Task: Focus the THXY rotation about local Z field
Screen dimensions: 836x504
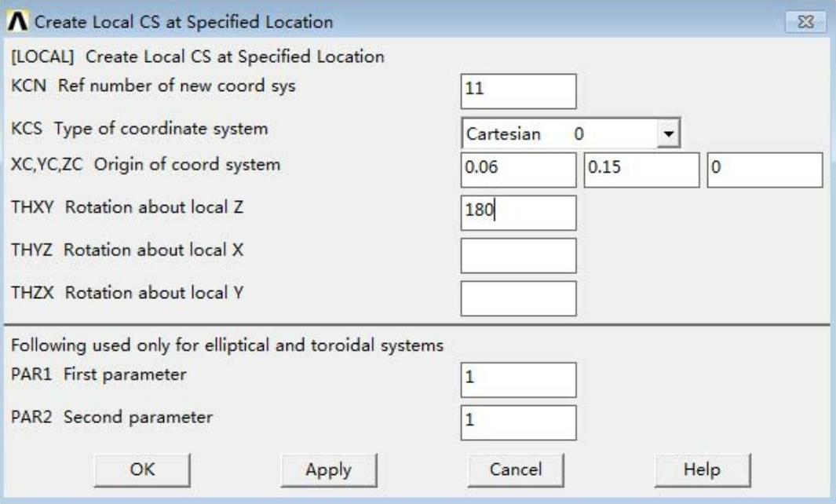Action: pyautogui.click(x=518, y=213)
